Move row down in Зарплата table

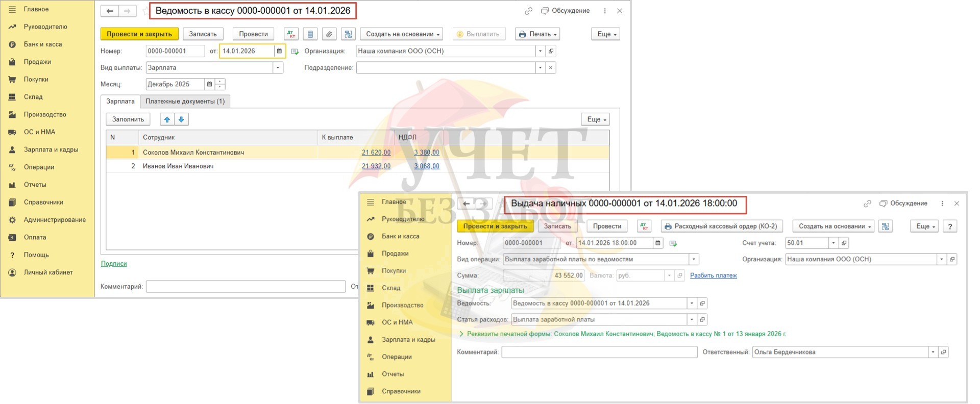point(181,119)
